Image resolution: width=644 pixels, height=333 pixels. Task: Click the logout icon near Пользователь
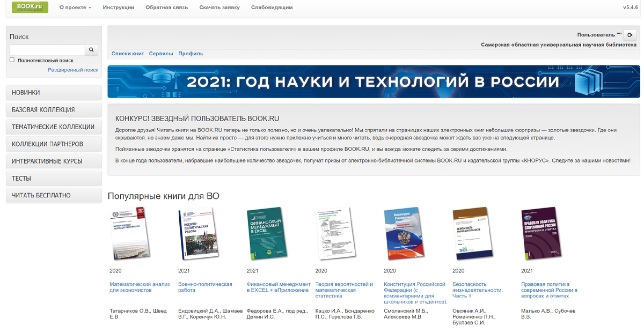point(631,34)
